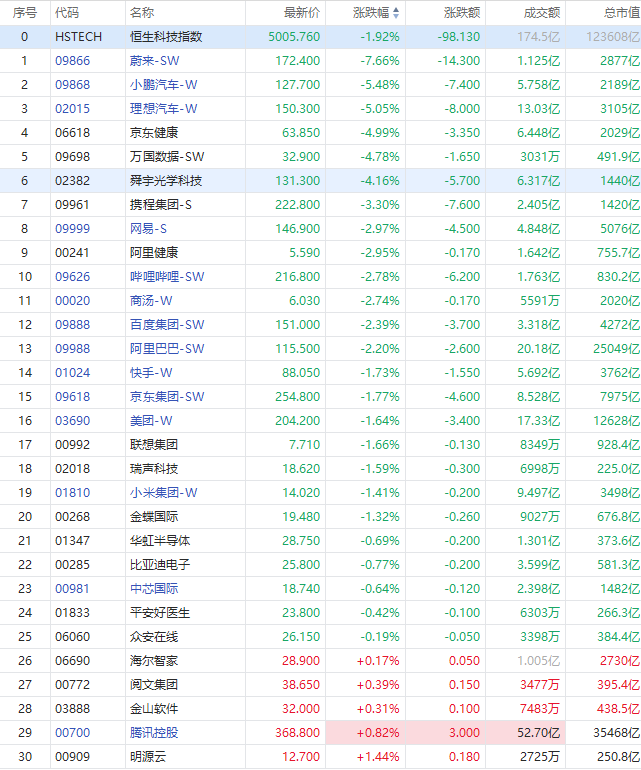Click 阿里巴巴-SW market cap 25049亿
The height and width of the screenshot is (770, 641).
pos(616,349)
